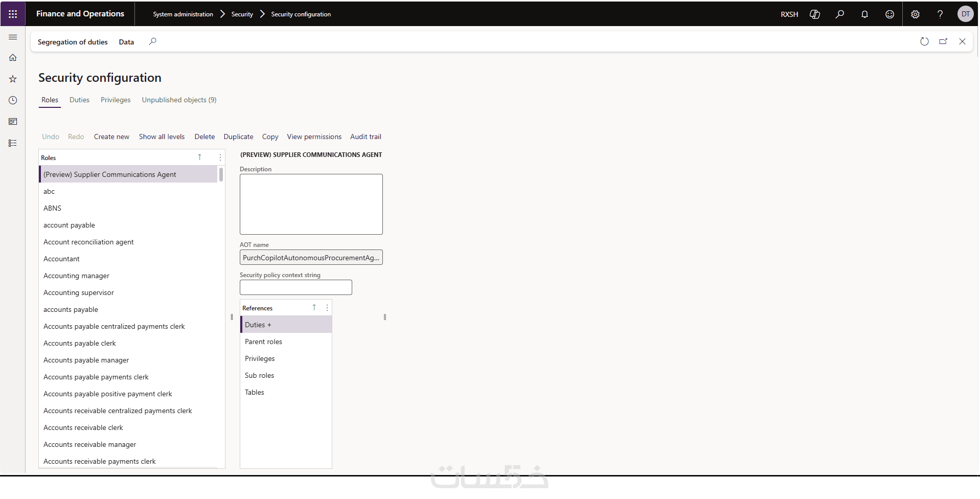Viewport: 980px width, 499px height.
Task: Click View permissions
Action: tap(314, 137)
